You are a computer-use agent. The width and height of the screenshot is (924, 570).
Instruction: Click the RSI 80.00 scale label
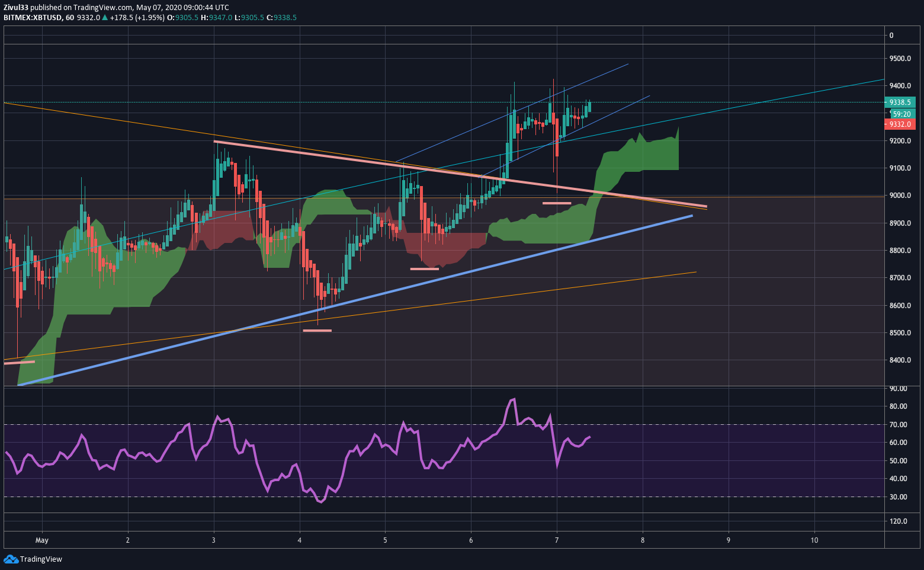[899, 406]
